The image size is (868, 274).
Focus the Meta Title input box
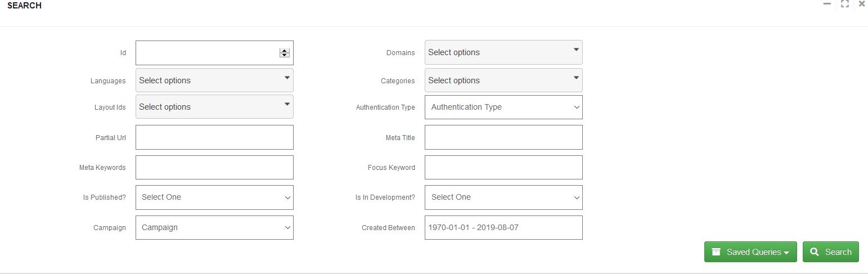(503, 137)
